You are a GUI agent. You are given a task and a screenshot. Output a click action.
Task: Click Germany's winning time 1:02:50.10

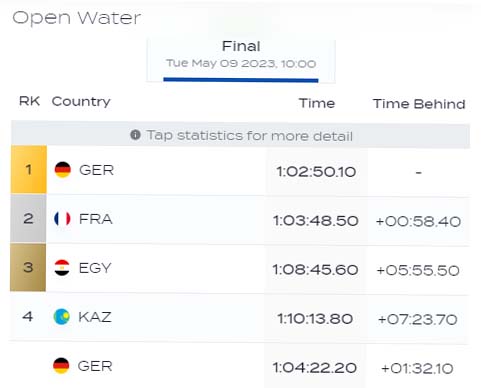tap(316, 172)
